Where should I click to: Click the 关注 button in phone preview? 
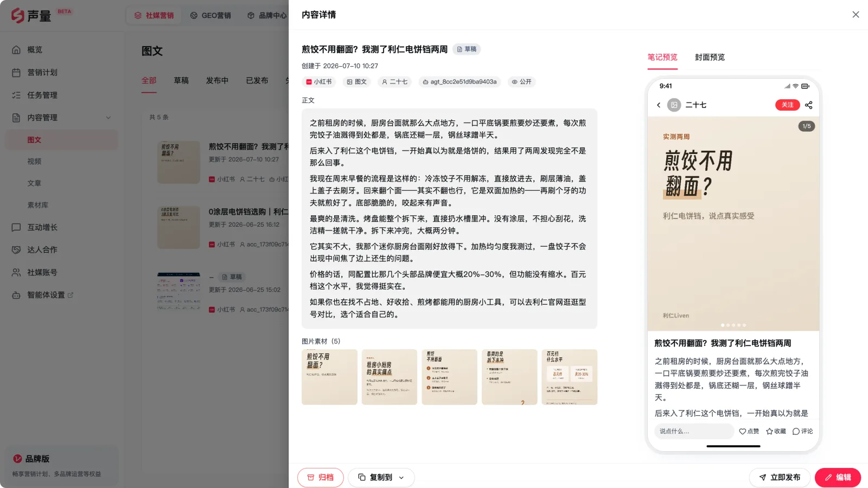[788, 105]
